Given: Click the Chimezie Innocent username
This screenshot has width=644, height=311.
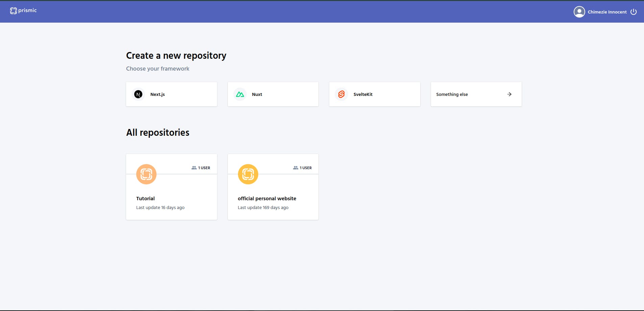Looking at the screenshot, I should (607, 12).
